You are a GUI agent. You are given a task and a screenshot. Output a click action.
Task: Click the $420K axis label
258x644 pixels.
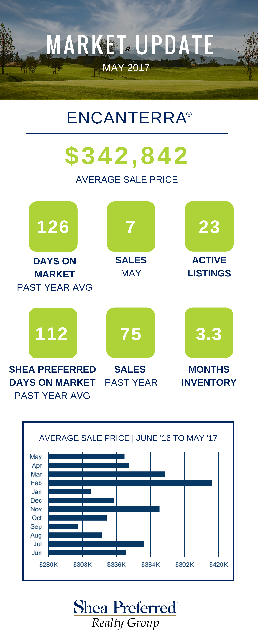point(218,565)
